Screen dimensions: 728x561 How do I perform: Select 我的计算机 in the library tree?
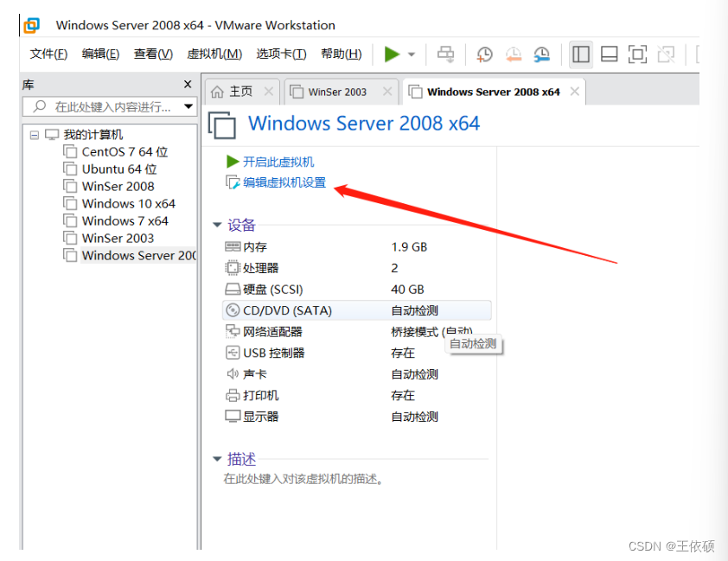coord(93,135)
